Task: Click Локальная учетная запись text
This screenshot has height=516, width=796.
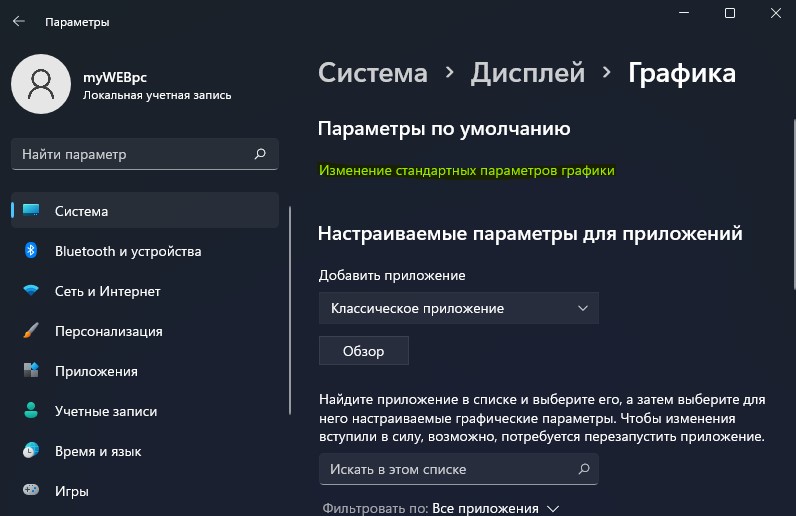Action: [157, 95]
